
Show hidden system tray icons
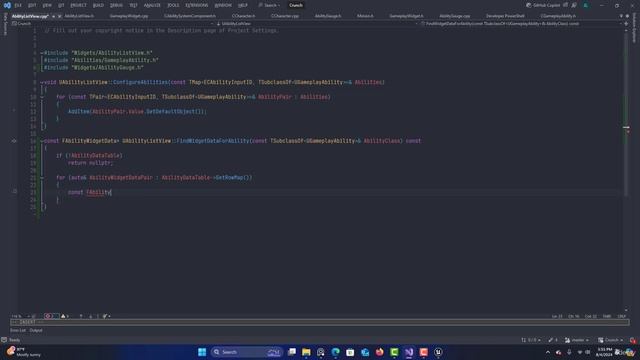coord(548,352)
